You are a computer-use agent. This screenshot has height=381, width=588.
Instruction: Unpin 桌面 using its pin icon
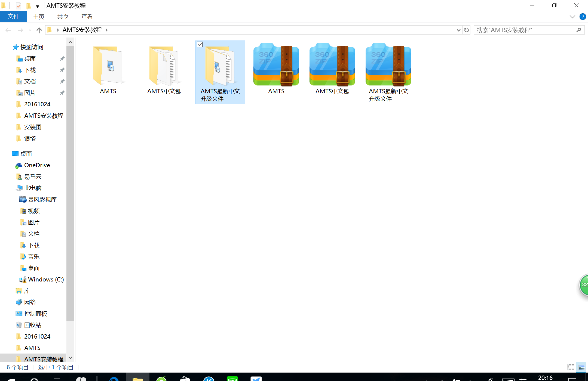(62, 59)
